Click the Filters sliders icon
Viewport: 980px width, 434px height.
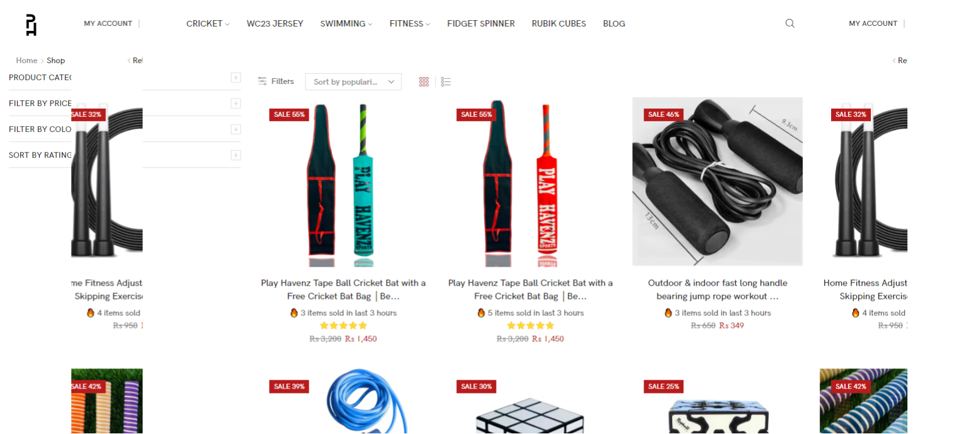pos(263,81)
